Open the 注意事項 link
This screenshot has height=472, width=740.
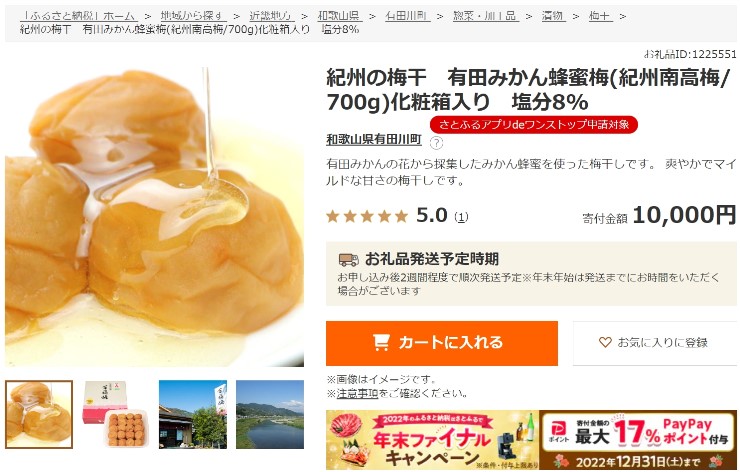[357, 393]
